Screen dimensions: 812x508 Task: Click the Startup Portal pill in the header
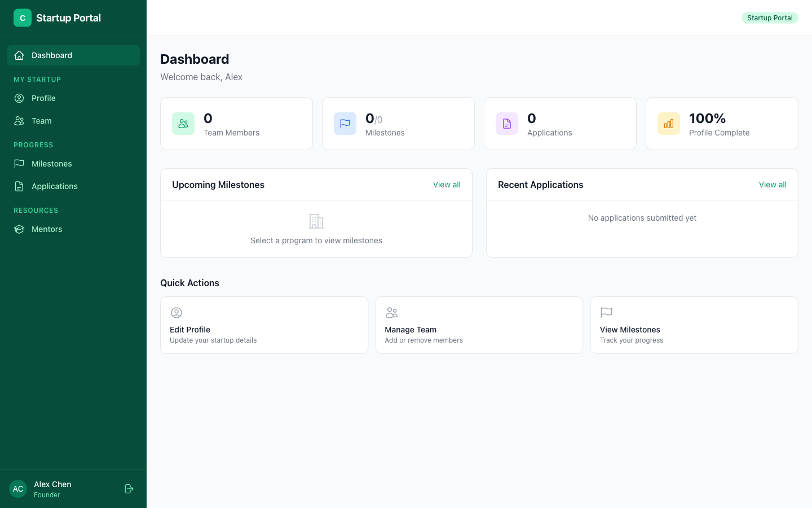point(770,17)
